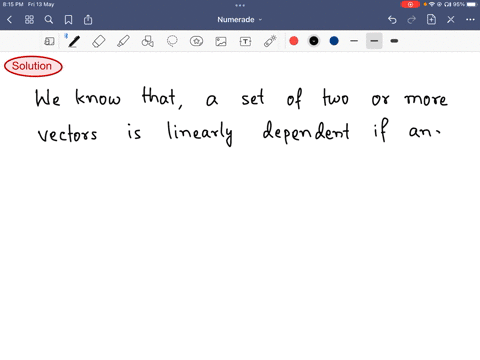Image resolution: width=480 pixels, height=360 pixels.
Task: Select the Text box tool
Action: tap(245, 41)
